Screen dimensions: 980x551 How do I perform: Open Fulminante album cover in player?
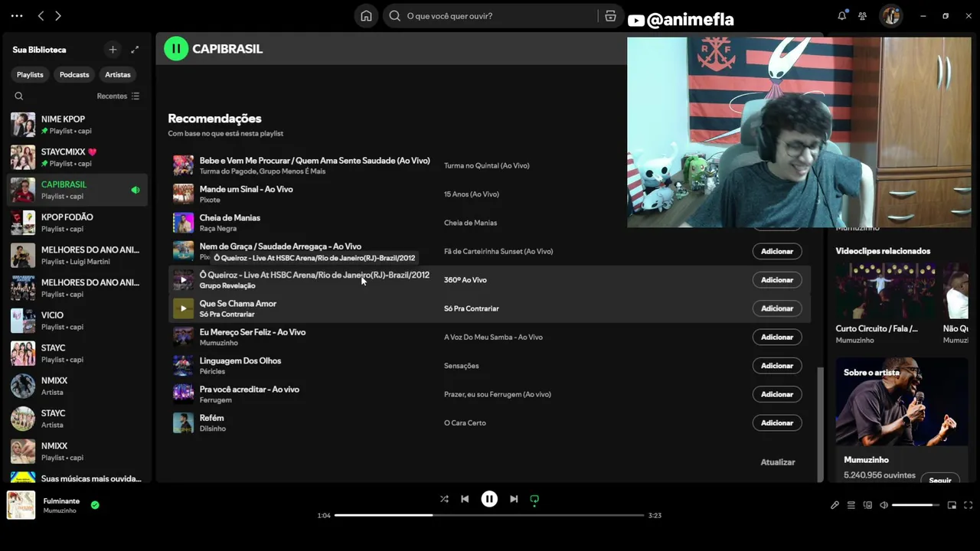tap(21, 505)
